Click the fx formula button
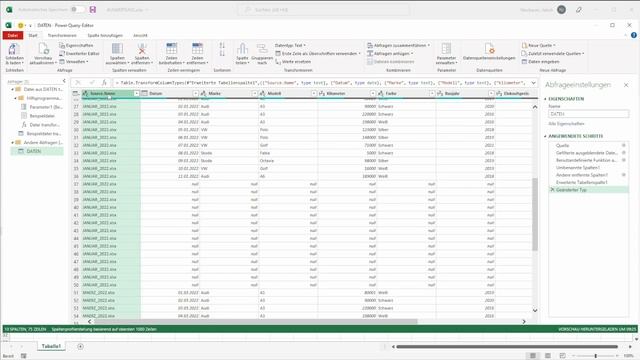This screenshot has width=640, height=360. tap(104, 82)
